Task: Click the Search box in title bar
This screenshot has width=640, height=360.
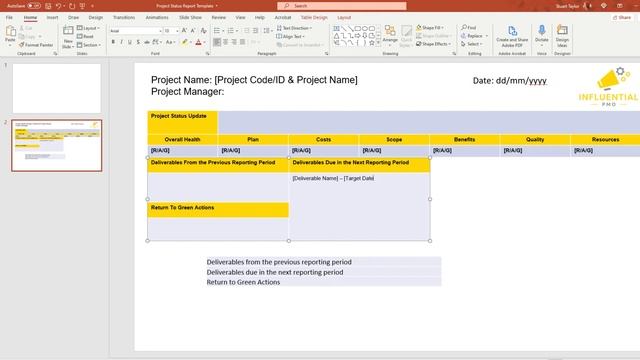Action: tap(342, 6)
